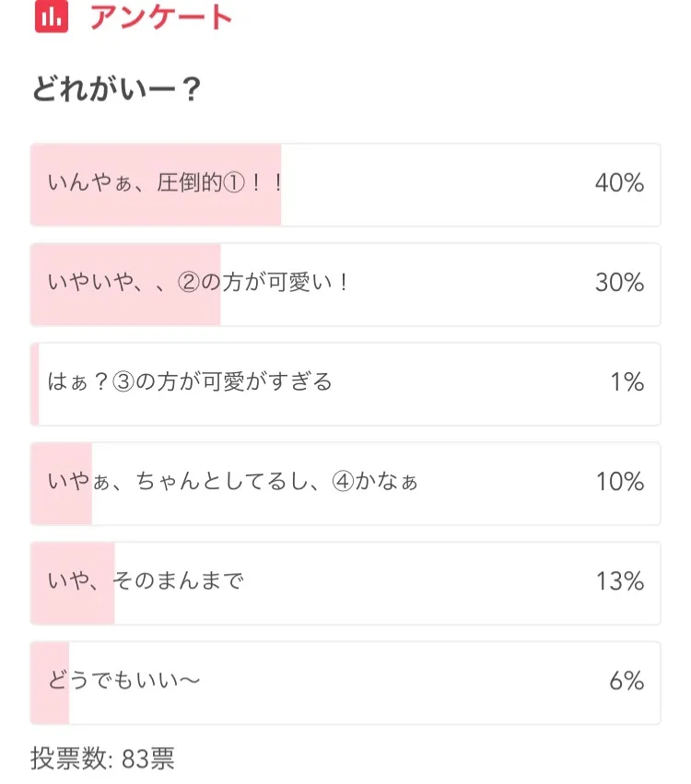Click the 30% result label
Viewport: 691px width, 784px height.
tap(619, 283)
